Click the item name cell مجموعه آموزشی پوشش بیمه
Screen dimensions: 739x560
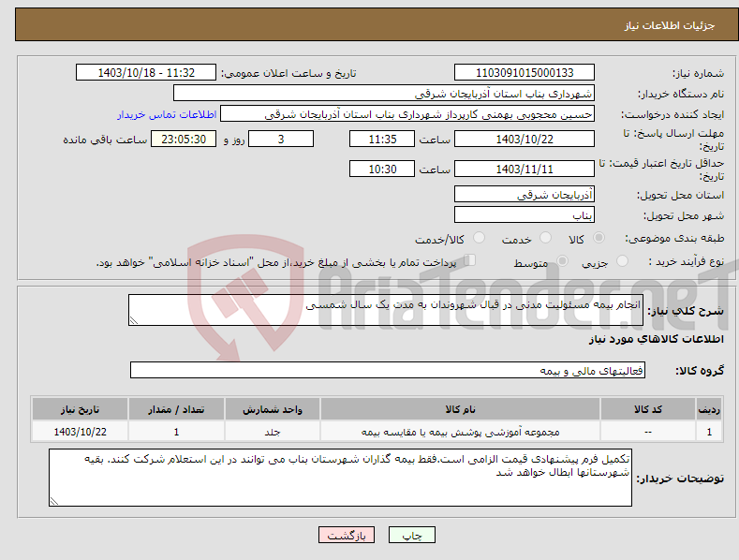(461, 432)
